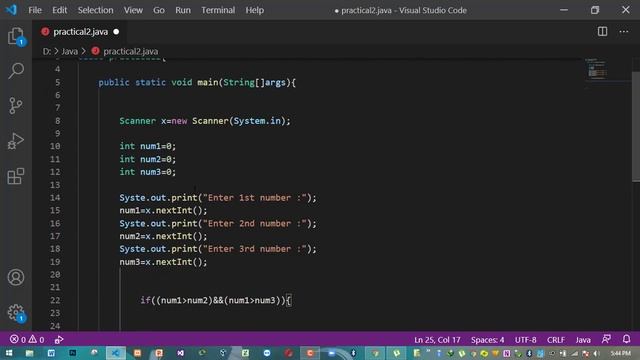Open the Search view in activity bar
The width and height of the screenshot is (640, 360).
(x=16, y=71)
